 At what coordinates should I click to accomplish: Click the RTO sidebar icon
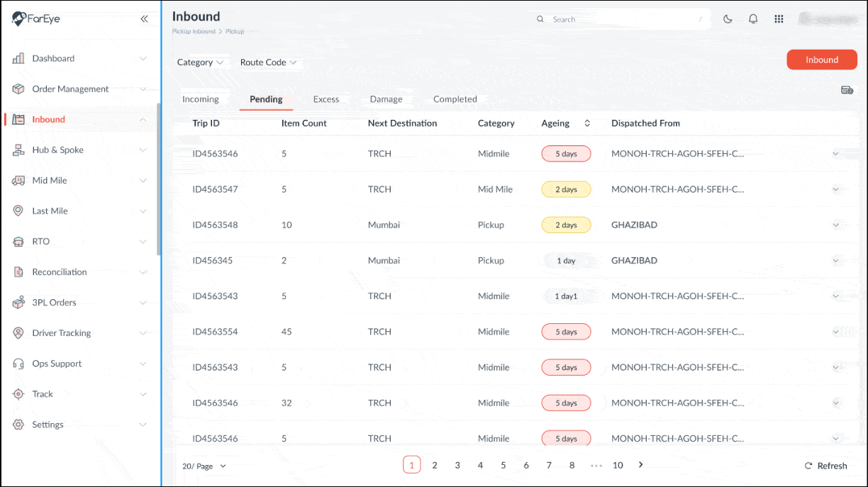18,241
